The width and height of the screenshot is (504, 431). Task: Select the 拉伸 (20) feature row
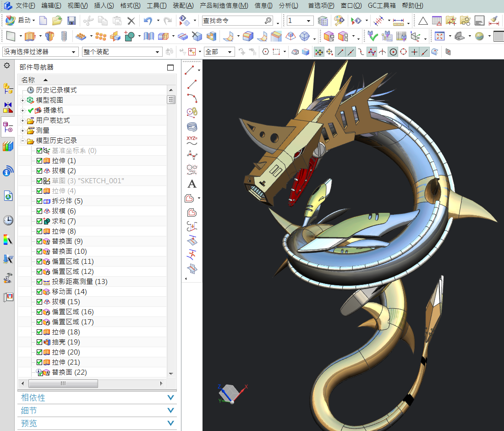pos(93,352)
